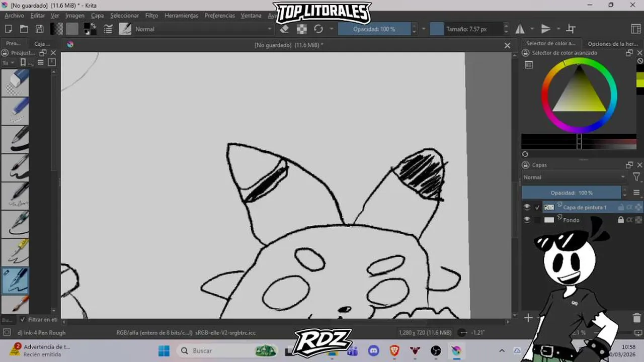This screenshot has width=644, height=362.
Task: Switch to Opciones de la herramienta tab
Action: pyautogui.click(x=613, y=44)
